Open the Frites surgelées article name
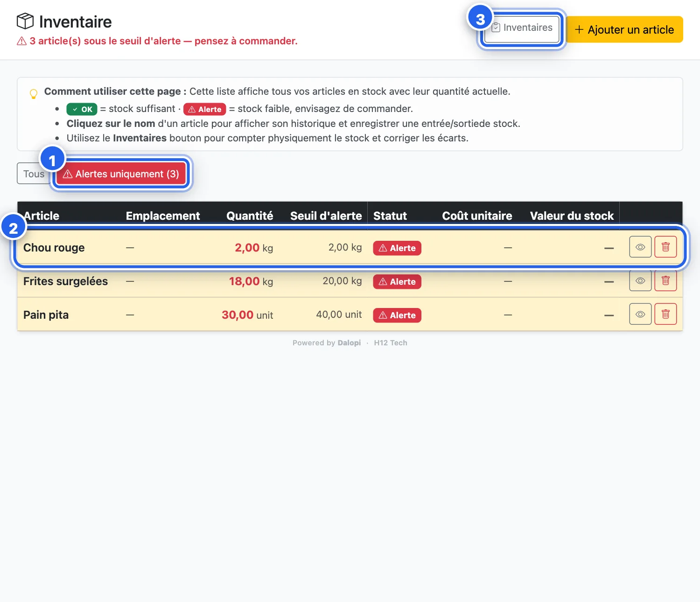 [65, 281]
